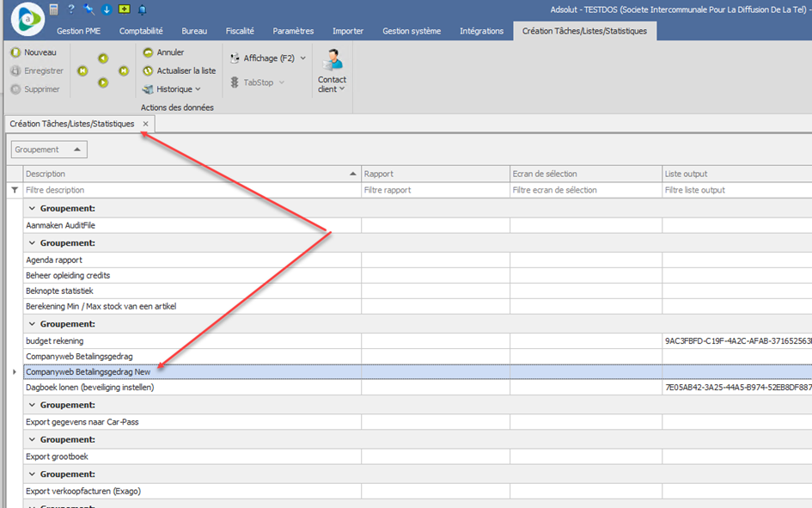Go to the next record
The width and height of the screenshot is (812, 508).
click(x=103, y=83)
